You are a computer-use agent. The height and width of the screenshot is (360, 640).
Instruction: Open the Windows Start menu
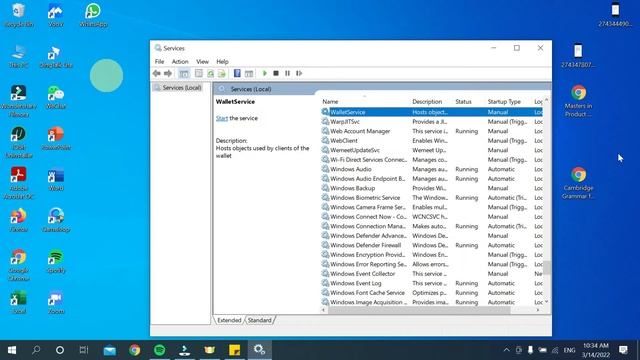(x=12, y=350)
